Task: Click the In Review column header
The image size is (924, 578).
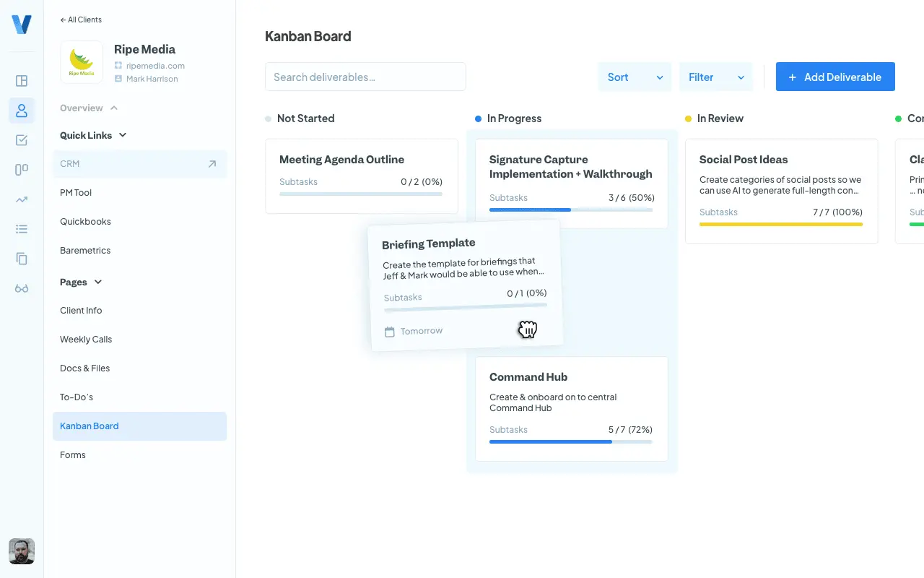Action: [714, 118]
